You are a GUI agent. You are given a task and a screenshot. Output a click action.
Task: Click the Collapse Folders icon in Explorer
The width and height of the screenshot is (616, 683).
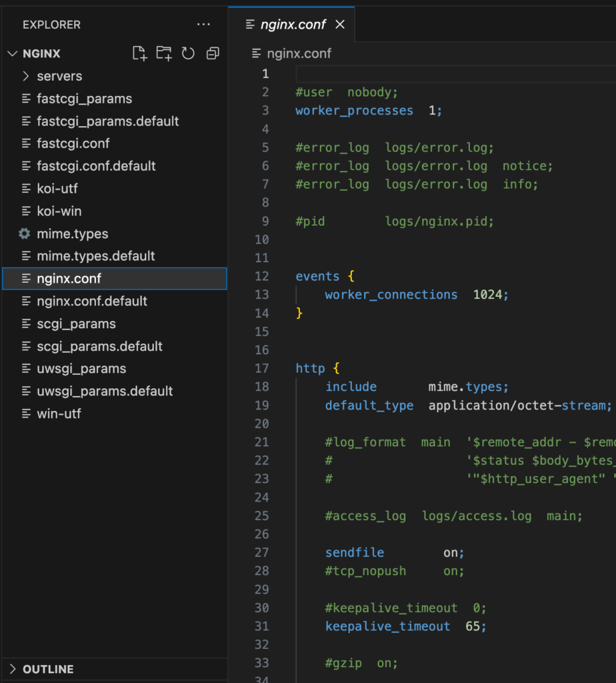(212, 53)
